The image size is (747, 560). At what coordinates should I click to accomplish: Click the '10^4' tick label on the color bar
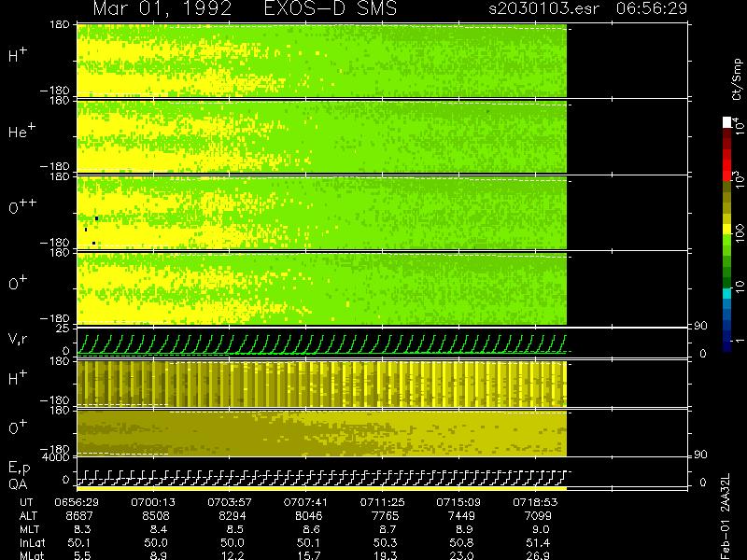pyautogui.click(x=739, y=125)
